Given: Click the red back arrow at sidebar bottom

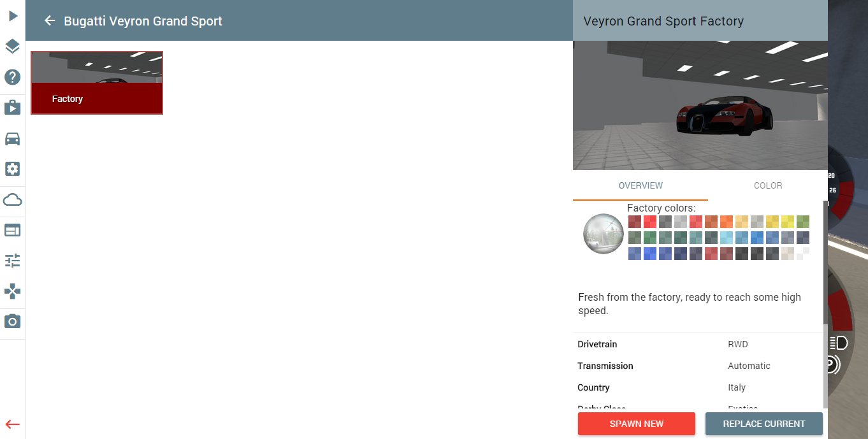Looking at the screenshot, I should [x=13, y=424].
